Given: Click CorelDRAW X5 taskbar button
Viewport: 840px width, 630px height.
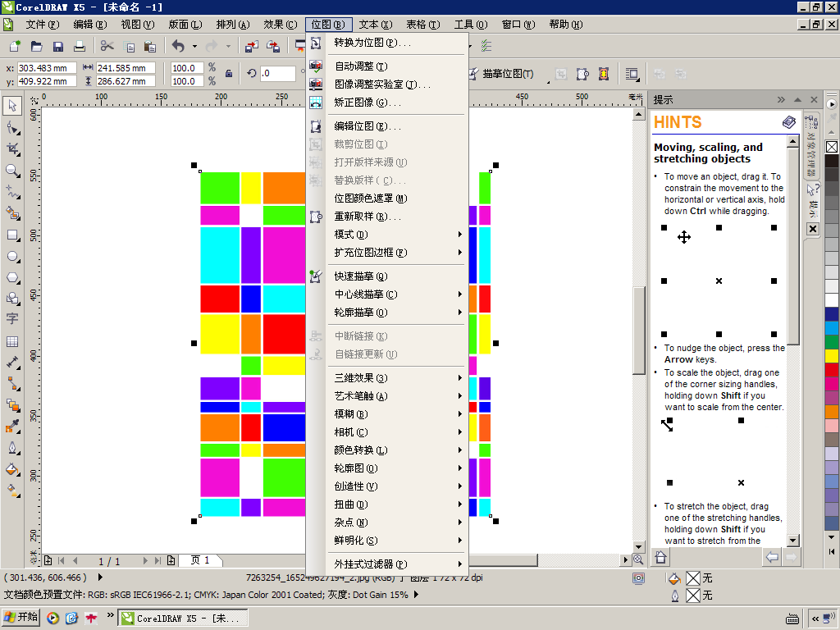Looking at the screenshot, I should click(182, 618).
